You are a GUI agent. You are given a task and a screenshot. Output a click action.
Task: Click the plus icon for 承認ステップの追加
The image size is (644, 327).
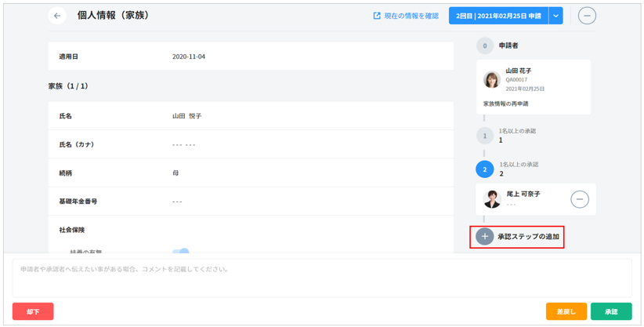[x=485, y=236]
